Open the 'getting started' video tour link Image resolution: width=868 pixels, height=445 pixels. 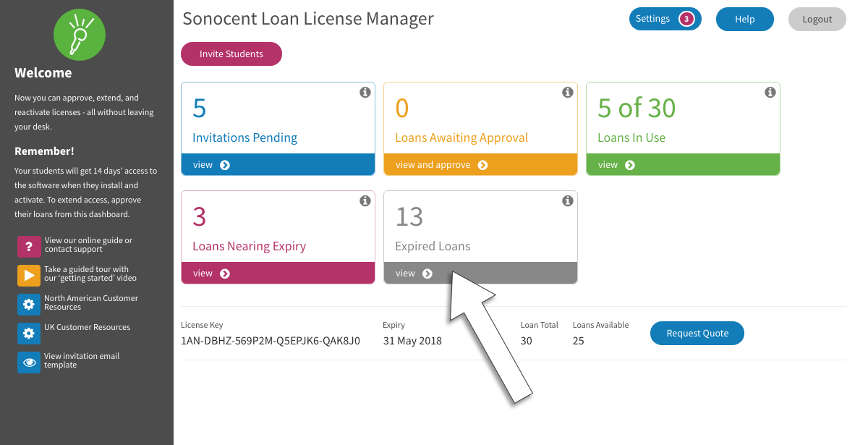90,274
